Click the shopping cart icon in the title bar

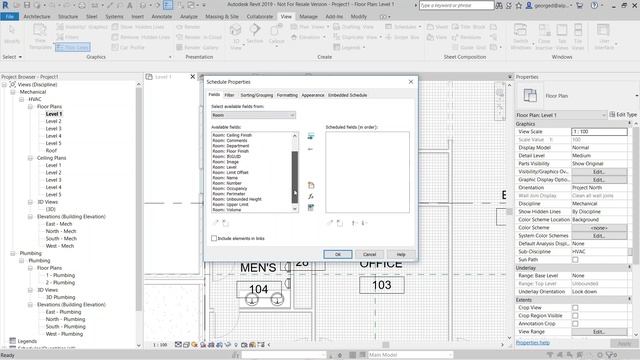coord(580,5)
